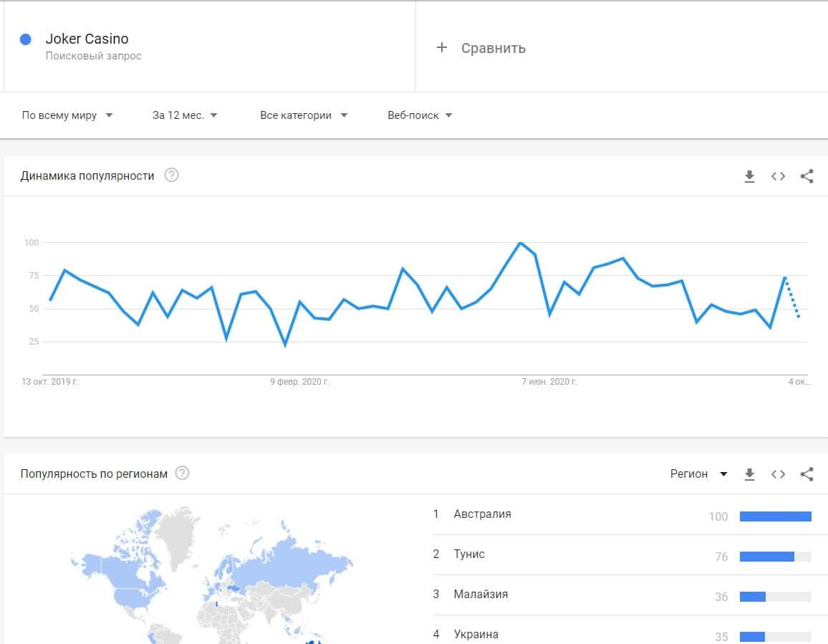828x644 pixels.
Task: Select Тунис in the regions list
Action: coord(469,554)
